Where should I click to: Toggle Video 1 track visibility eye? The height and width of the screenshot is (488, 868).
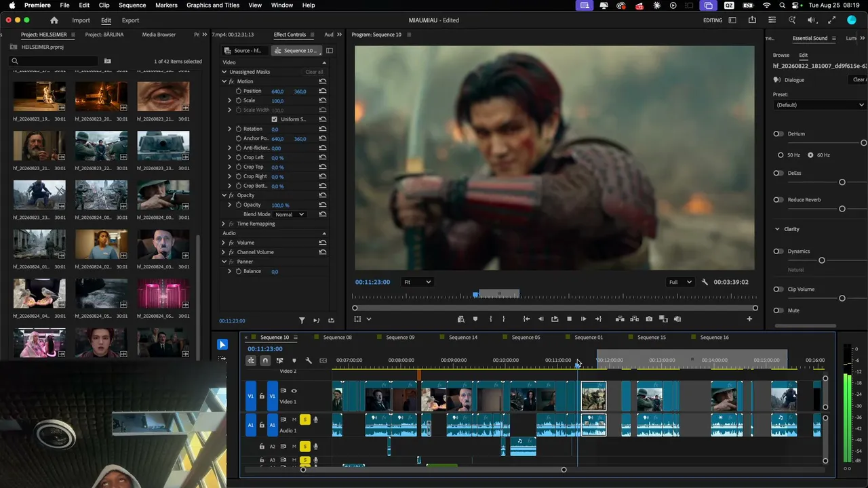tap(294, 391)
